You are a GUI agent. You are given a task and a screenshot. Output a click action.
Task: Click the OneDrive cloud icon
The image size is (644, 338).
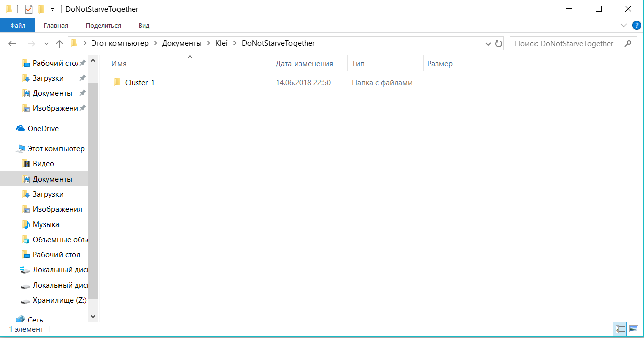pyautogui.click(x=20, y=129)
